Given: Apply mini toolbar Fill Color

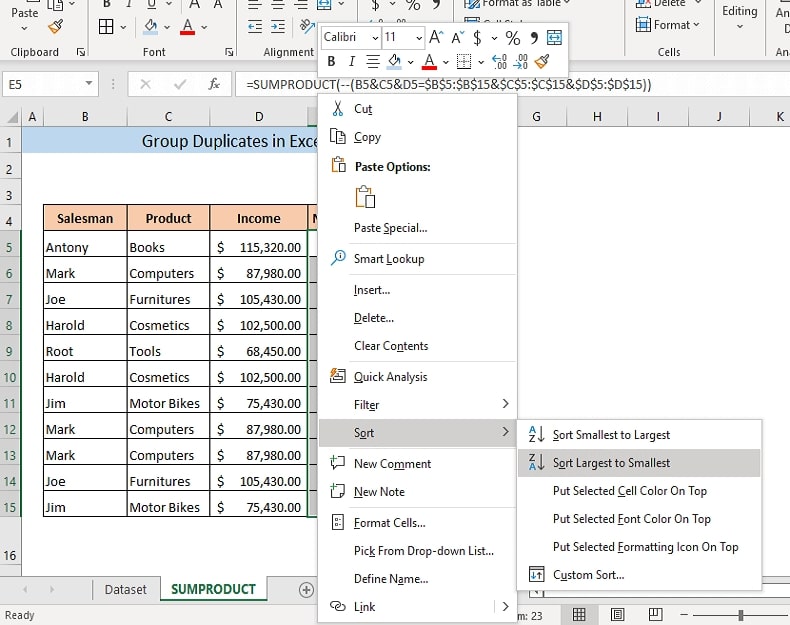Looking at the screenshot, I should point(394,61).
